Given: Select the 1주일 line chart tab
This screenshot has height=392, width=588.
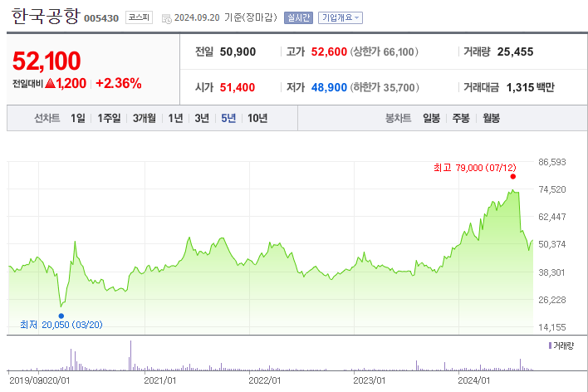Looking at the screenshot, I should [x=109, y=118].
